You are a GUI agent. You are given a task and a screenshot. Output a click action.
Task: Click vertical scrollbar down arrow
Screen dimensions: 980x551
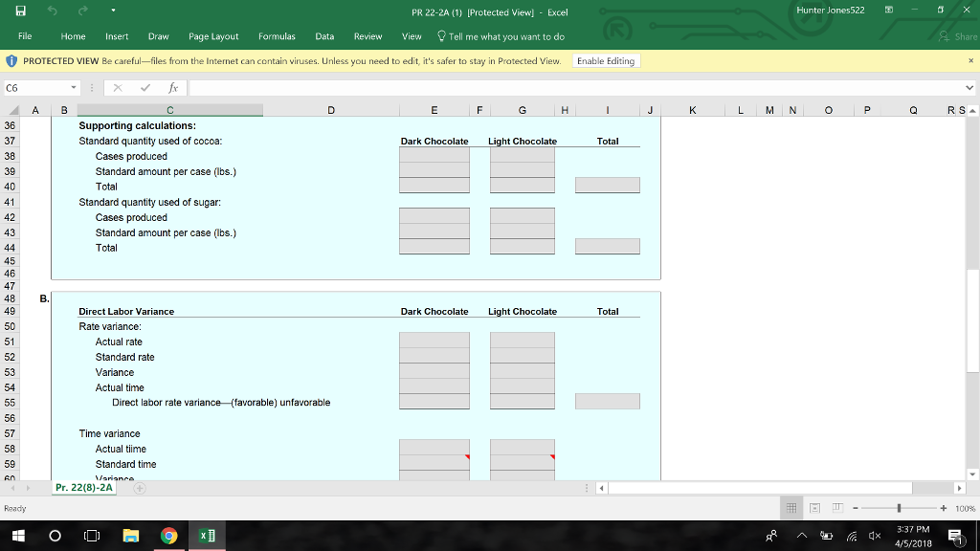tap(972, 474)
